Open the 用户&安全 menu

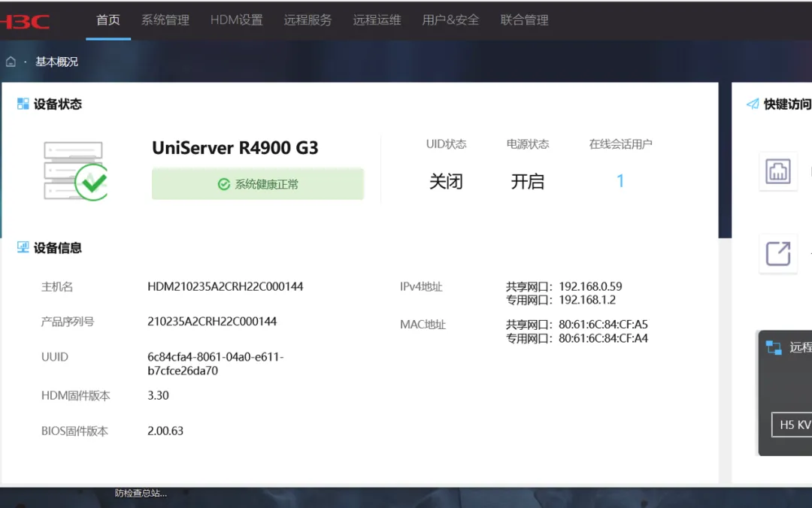[x=450, y=20]
